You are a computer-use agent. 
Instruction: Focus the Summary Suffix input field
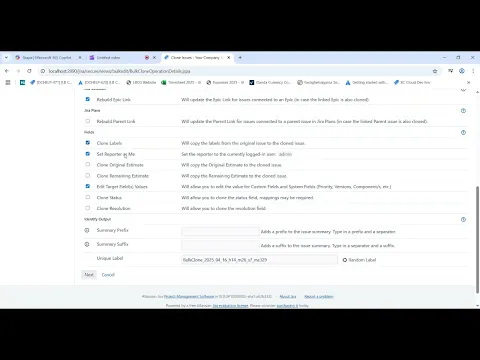coord(220,245)
